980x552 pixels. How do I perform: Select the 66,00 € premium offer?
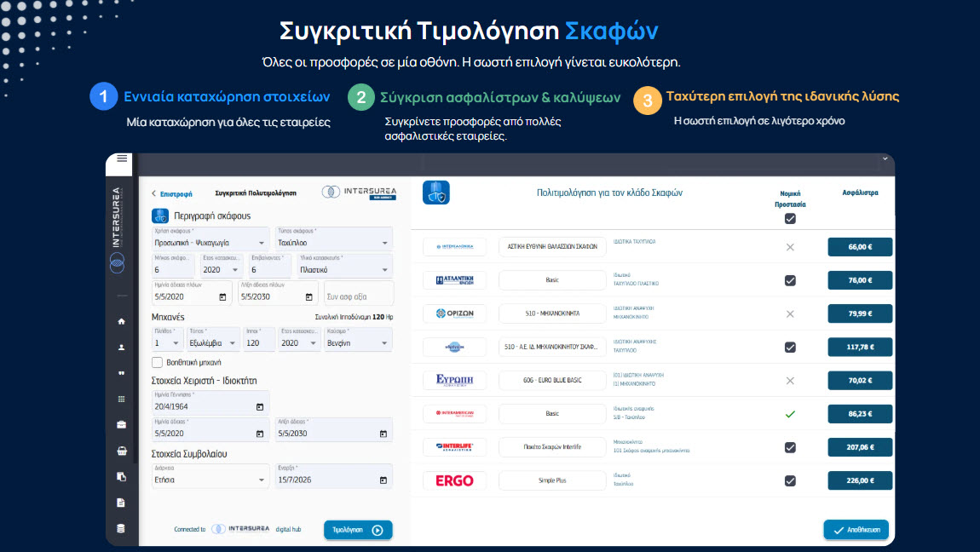coord(860,247)
